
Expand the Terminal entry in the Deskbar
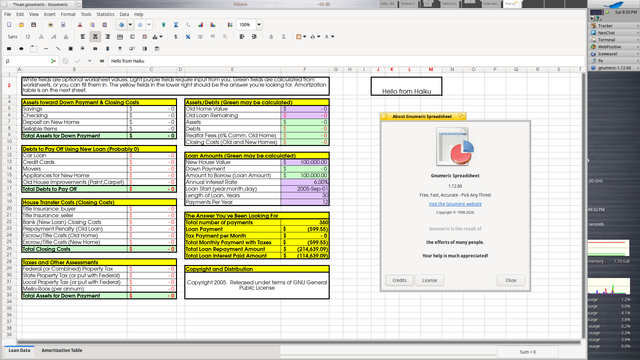point(638,40)
